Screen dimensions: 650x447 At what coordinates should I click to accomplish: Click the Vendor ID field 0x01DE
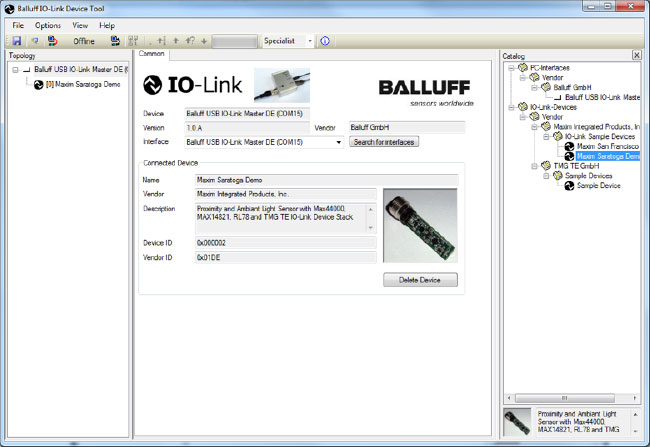point(286,258)
